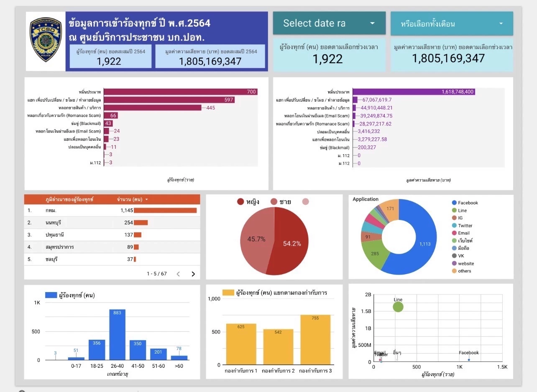Image resolution: width=537 pixels, height=392 pixels.
Task: Select the หมิ่นประมาท bar showing 700
Action: coord(180,92)
